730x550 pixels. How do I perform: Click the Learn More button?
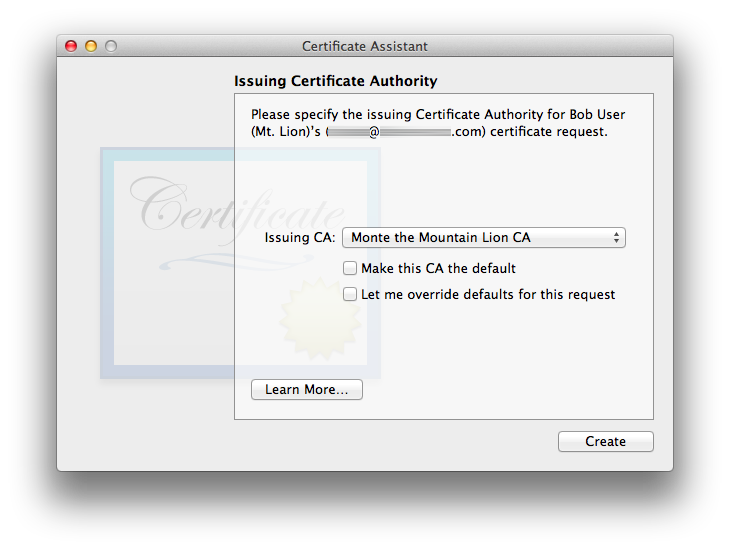coord(306,390)
